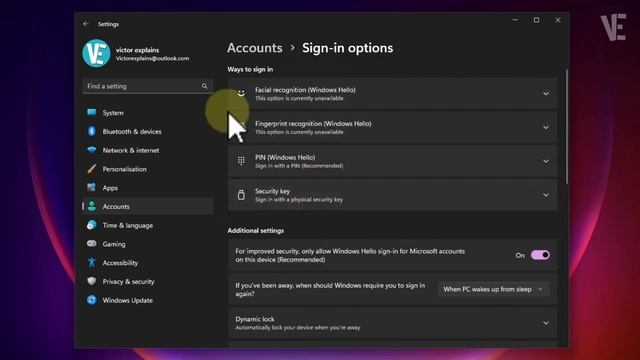Maximize the Settings window
The image size is (640, 360).
pos(536,20)
